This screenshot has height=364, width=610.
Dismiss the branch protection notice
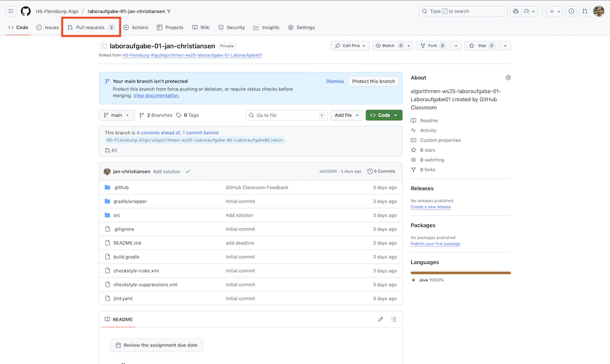pyautogui.click(x=335, y=81)
